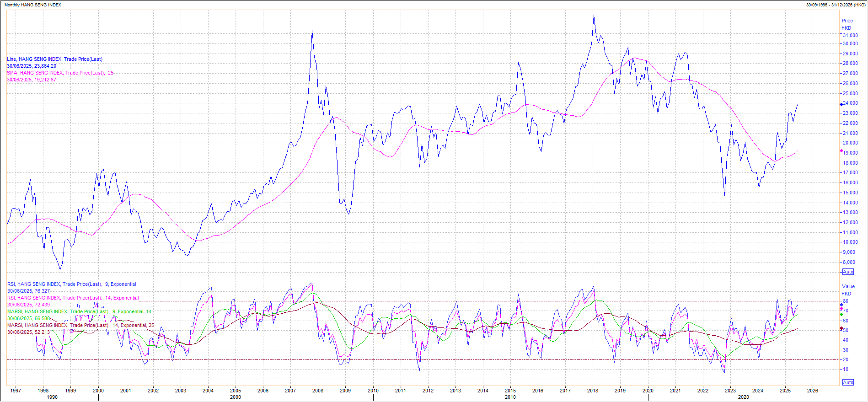Click the RSI 9 Exponential legend entry

coord(72,284)
